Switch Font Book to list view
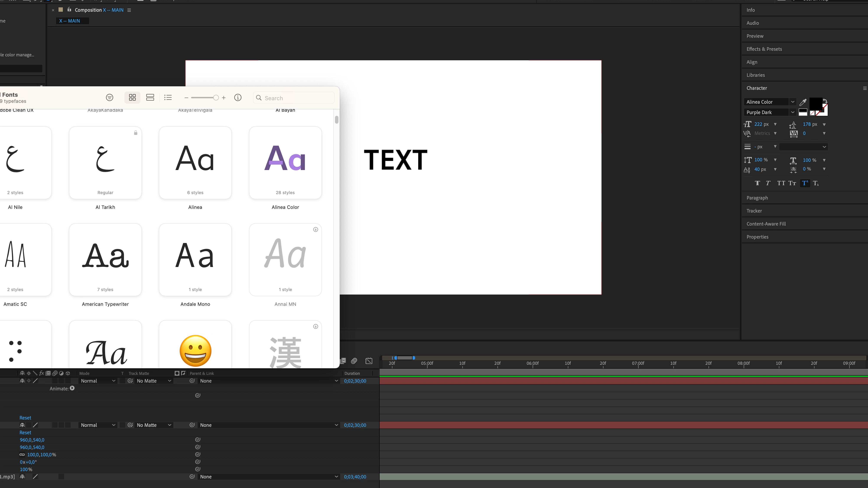This screenshot has width=868, height=488. coord(168,97)
